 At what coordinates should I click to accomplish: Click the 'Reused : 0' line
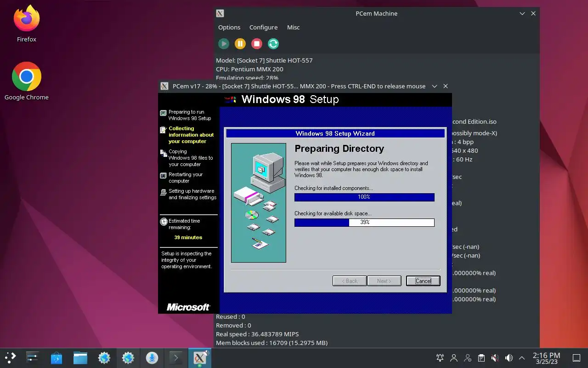click(x=231, y=316)
